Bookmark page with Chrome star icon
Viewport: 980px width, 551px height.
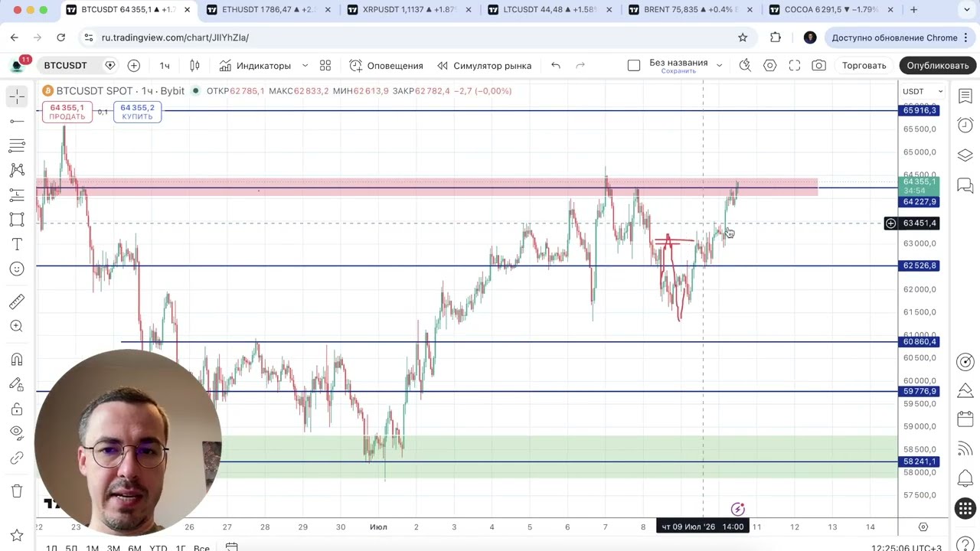coord(743,37)
